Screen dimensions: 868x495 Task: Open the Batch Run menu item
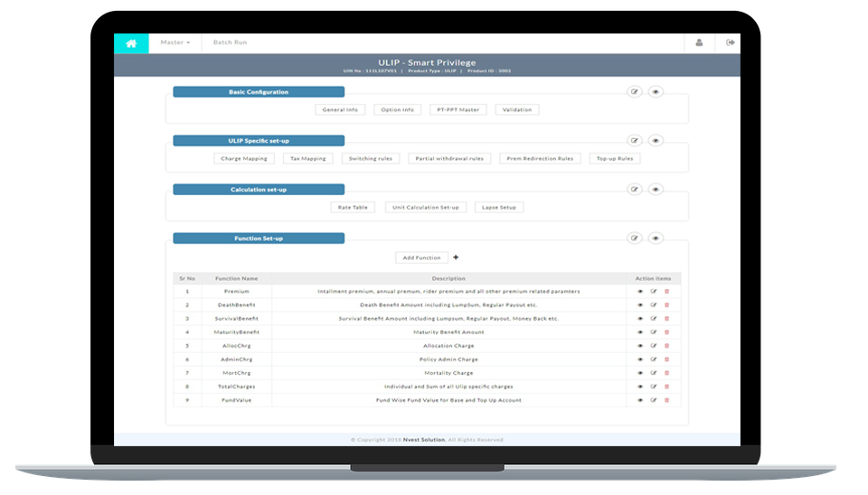point(230,42)
